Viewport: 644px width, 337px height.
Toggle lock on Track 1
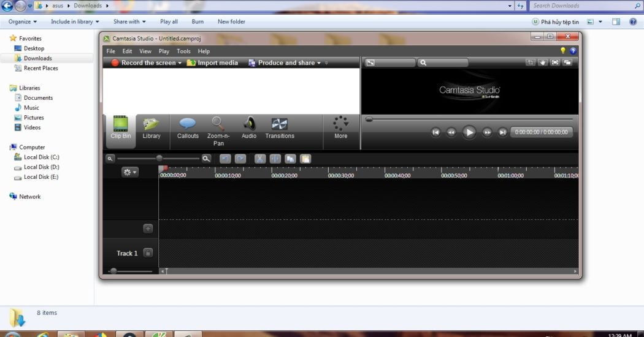[148, 253]
